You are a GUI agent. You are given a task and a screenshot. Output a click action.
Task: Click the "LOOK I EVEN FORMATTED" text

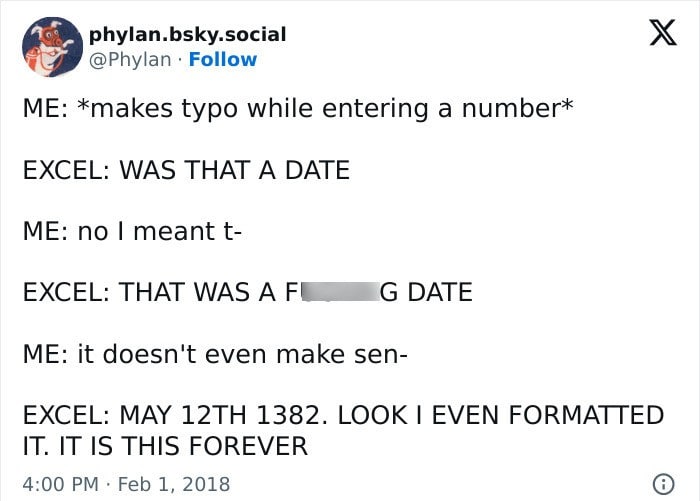(501, 415)
